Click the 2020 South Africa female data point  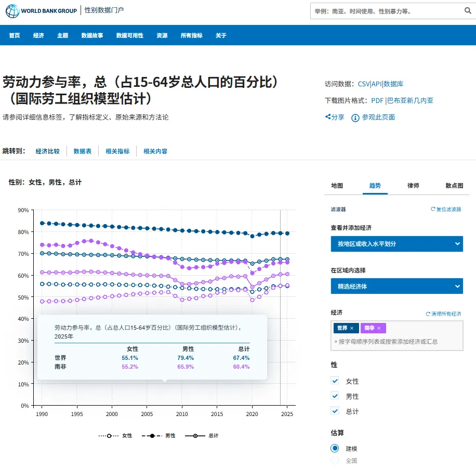click(252, 300)
